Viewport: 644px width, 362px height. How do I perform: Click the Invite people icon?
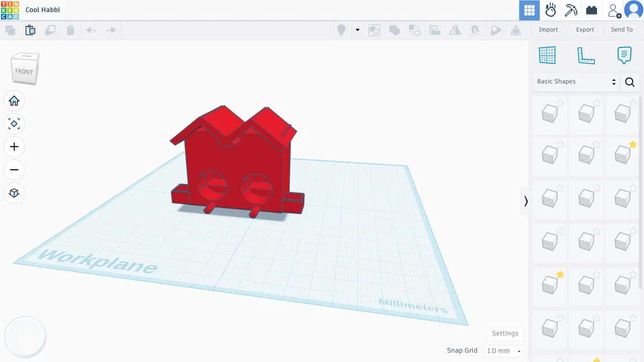point(614,10)
